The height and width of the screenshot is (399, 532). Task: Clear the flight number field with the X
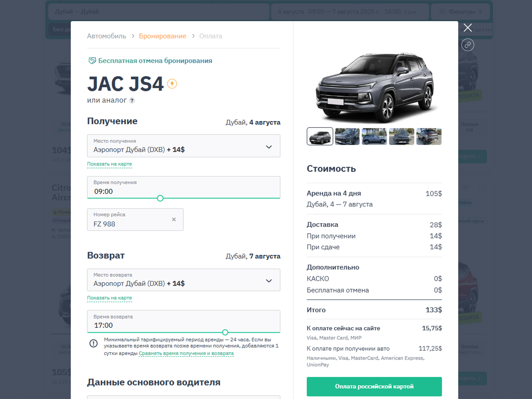[174, 219]
